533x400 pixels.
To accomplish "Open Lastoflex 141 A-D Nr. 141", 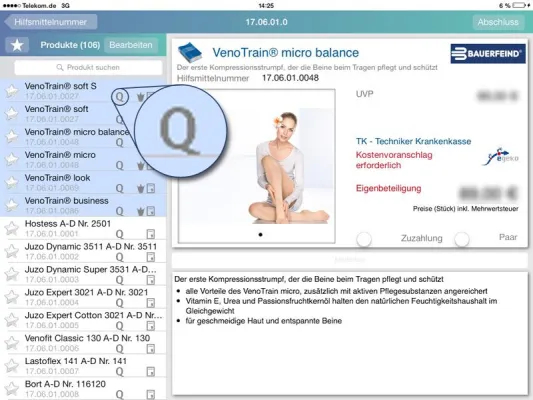I will coord(76,361).
